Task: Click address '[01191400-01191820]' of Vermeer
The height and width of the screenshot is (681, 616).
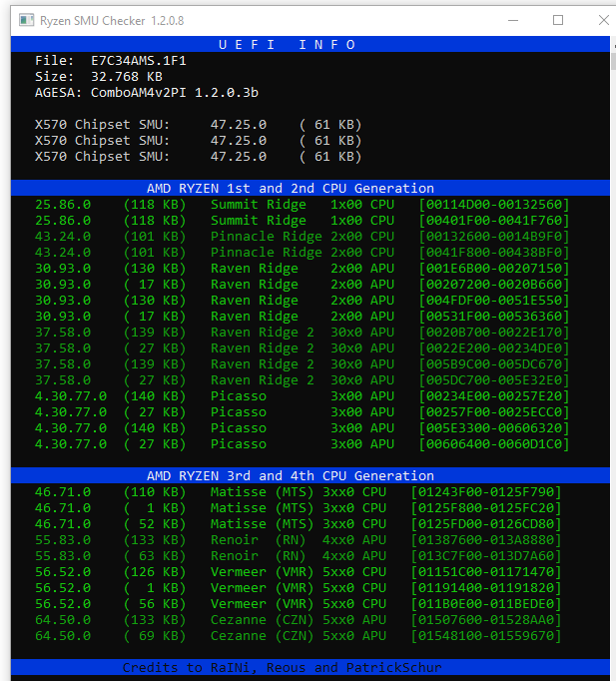Action: coord(486,588)
